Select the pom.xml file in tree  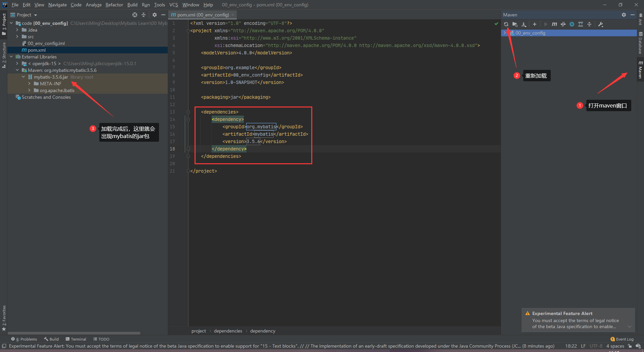point(88,50)
